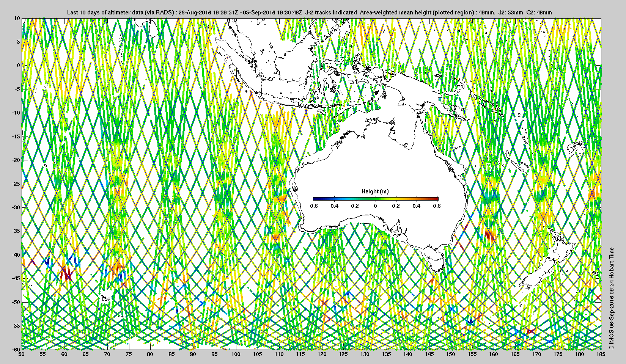Click longitude tick label '185' on bottom axis
Viewport: 626px width, 364px height.
click(x=601, y=354)
